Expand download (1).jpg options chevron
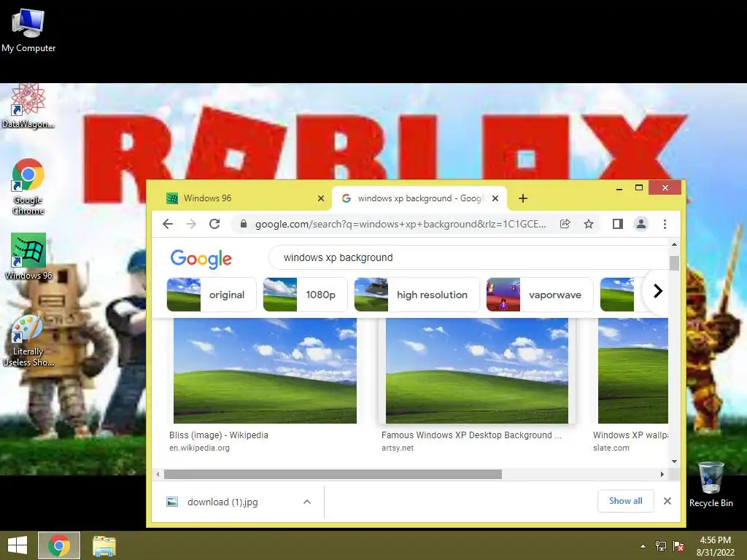The width and height of the screenshot is (747, 560). pyautogui.click(x=307, y=502)
